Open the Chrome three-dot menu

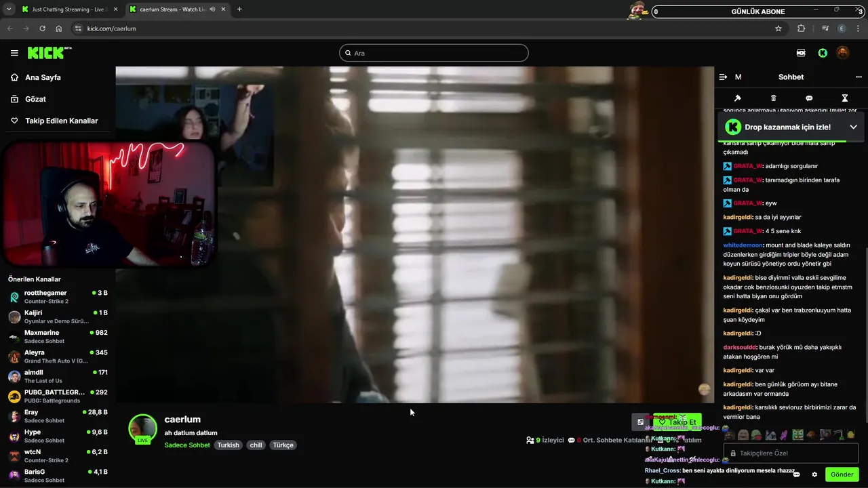pyautogui.click(x=859, y=28)
